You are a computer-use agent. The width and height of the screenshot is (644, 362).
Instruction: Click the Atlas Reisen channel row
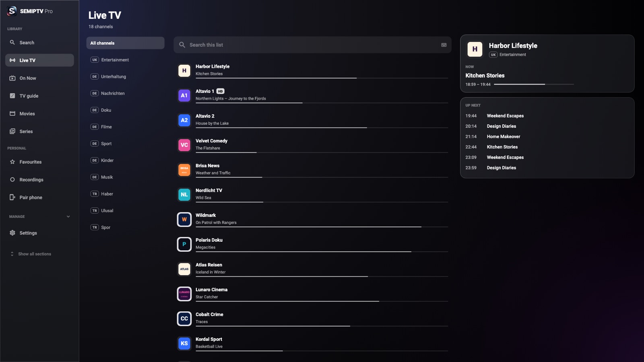[x=312, y=269]
